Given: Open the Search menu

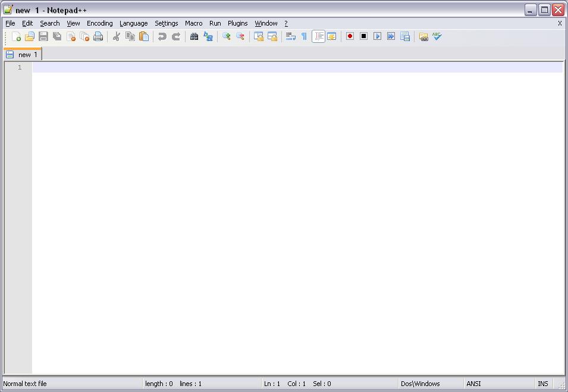Looking at the screenshot, I should tap(49, 23).
